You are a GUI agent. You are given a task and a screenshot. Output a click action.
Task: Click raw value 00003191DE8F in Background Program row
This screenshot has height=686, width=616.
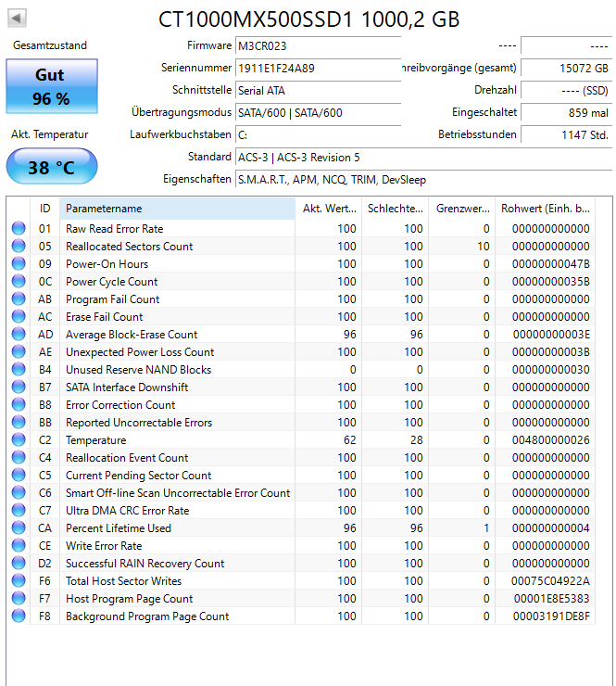tap(551, 616)
